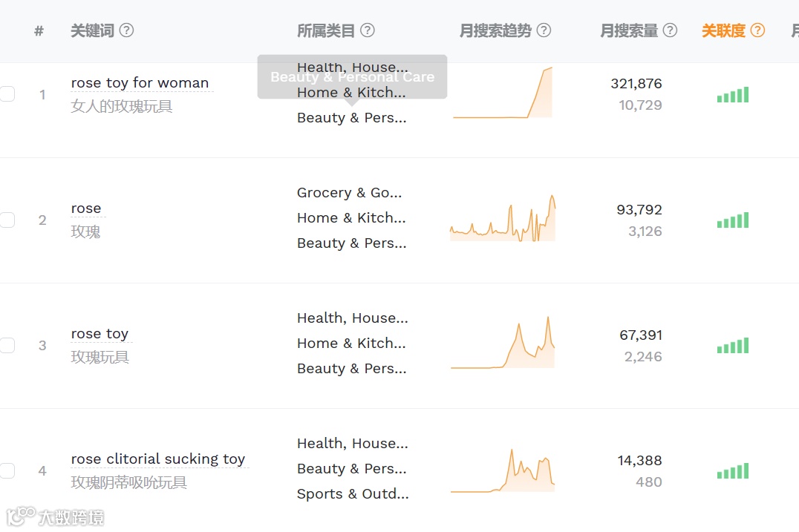Click the search trend sparkline for rose
Viewport: 799px width, 532px height.
(x=502, y=219)
